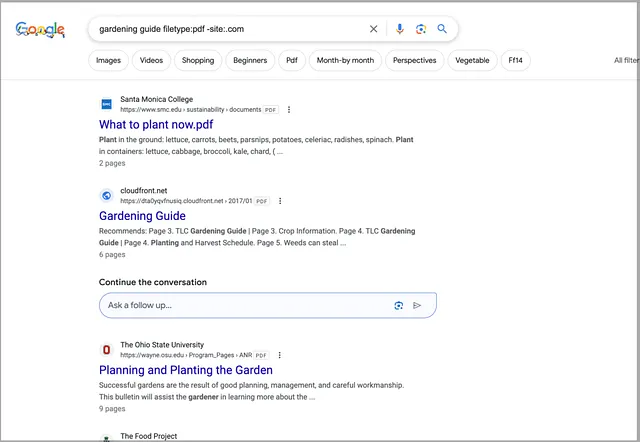The height and width of the screenshot is (442, 640).
Task: Select the Ff14 filter chip
Action: 516,60
